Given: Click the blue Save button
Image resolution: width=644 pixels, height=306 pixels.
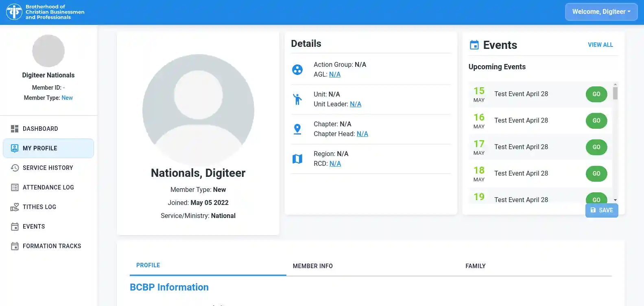Looking at the screenshot, I should pyautogui.click(x=602, y=210).
